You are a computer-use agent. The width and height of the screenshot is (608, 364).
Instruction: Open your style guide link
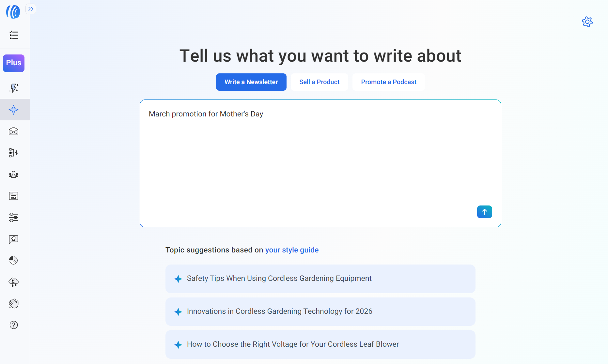(x=292, y=250)
